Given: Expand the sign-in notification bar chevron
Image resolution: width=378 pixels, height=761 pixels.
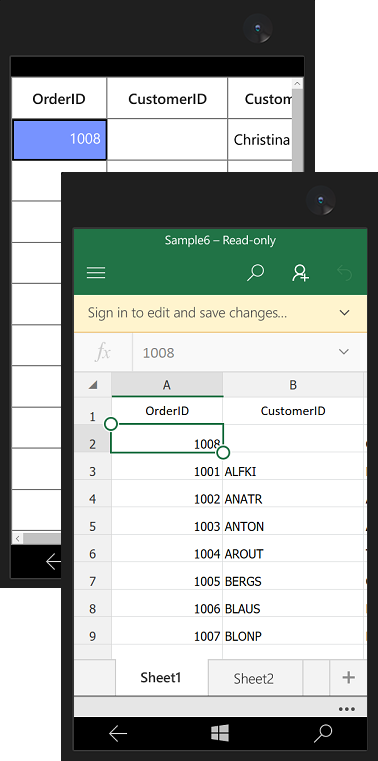Looking at the screenshot, I should pos(345,313).
